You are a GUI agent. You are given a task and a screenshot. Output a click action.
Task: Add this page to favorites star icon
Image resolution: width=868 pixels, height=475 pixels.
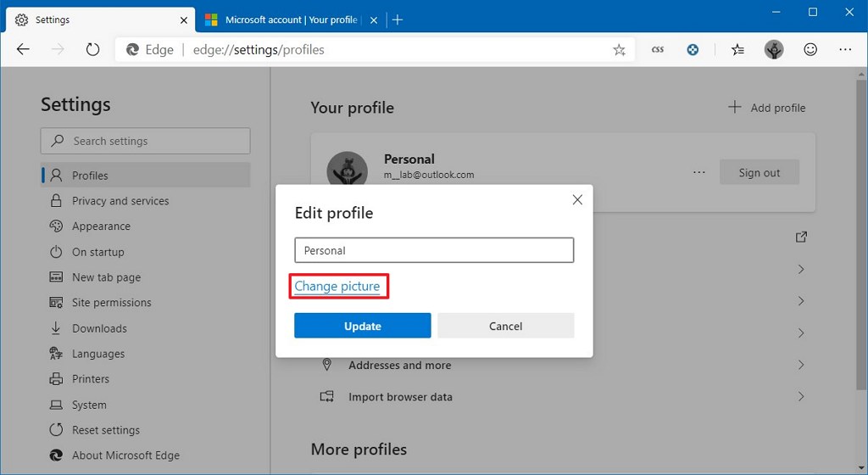pyautogui.click(x=619, y=50)
